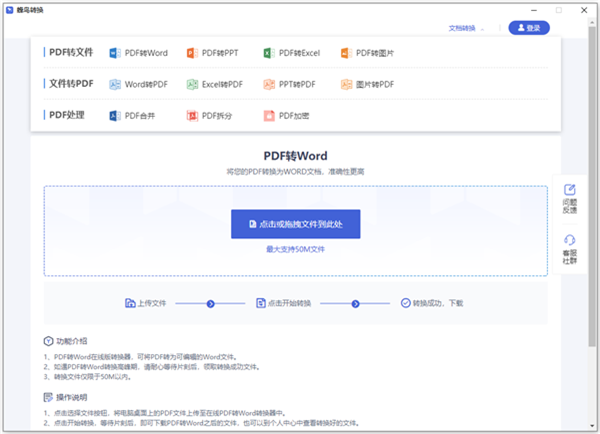Screen dimensions: 600x434
Task: Open the Word转PDF tool icon
Action: [115, 84]
